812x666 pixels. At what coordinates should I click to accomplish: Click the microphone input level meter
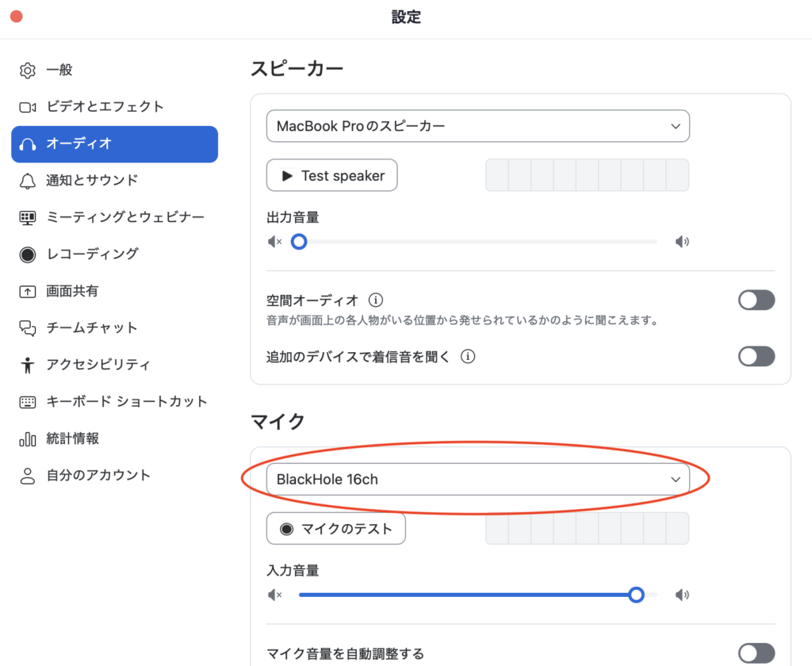pyautogui.click(x=587, y=528)
